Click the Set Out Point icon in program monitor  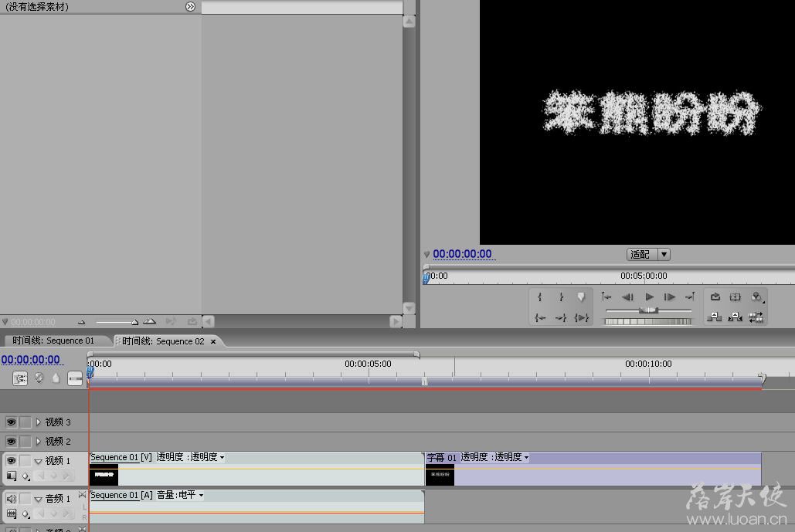pos(561,297)
